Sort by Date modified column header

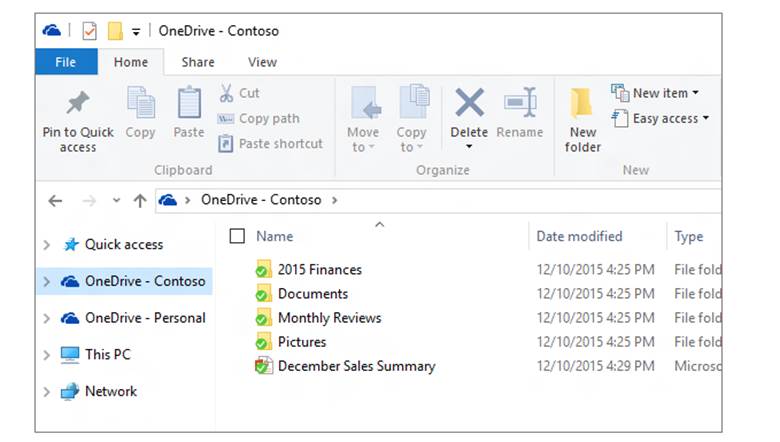click(x=579, y=236)
